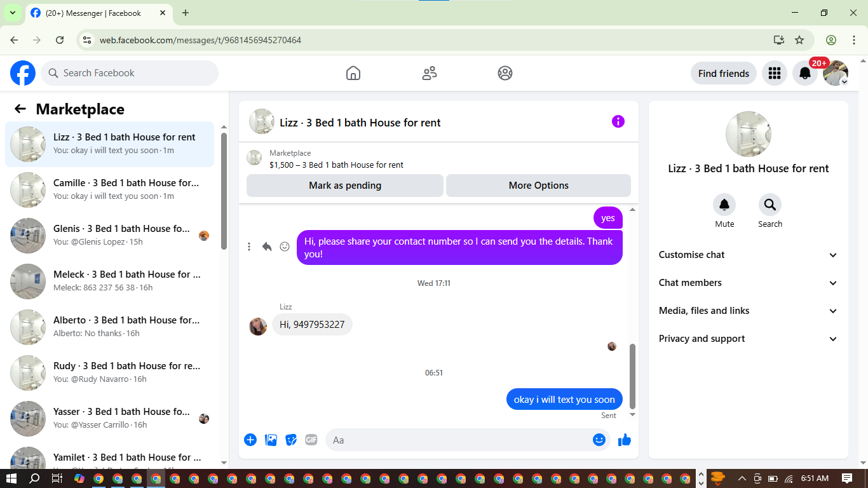This screenshot has height=488, width=868.
Task: Open the Meleck conversation
Action: (x=110, y=281)
